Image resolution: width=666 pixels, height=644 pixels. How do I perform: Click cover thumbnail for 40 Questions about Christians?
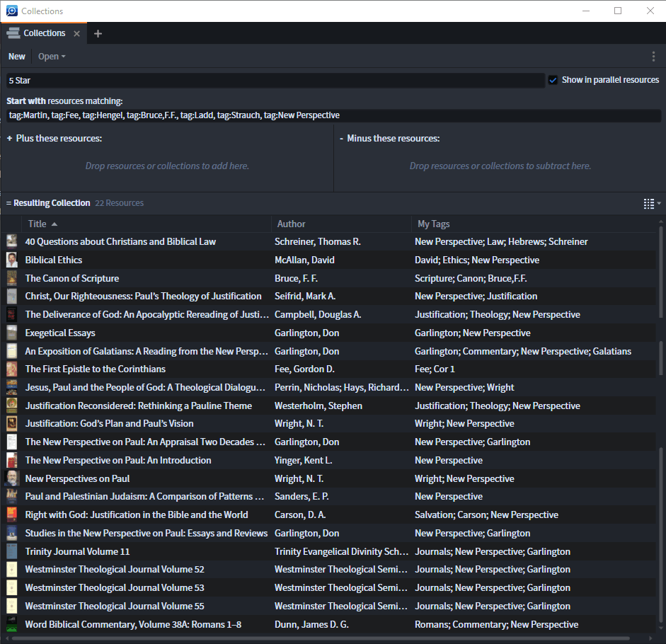point(12,241)
